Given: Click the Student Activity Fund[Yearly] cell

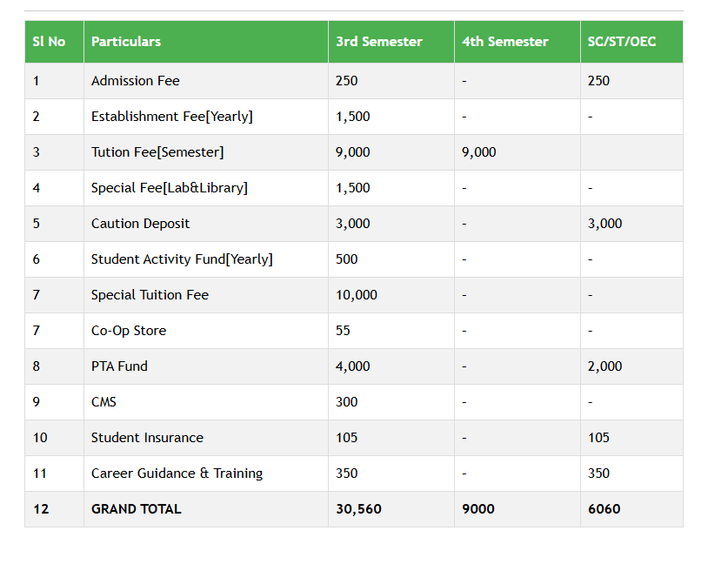Looking at the screenshot, I should (x=182, y=259).
